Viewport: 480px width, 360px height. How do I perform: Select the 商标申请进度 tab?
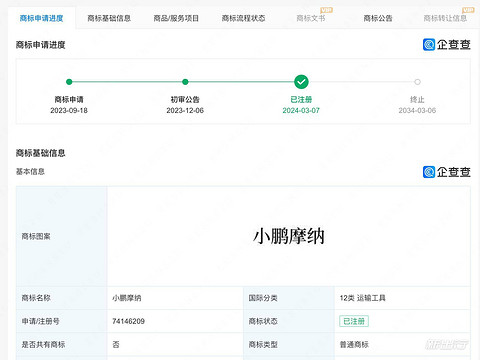(41, 18)
